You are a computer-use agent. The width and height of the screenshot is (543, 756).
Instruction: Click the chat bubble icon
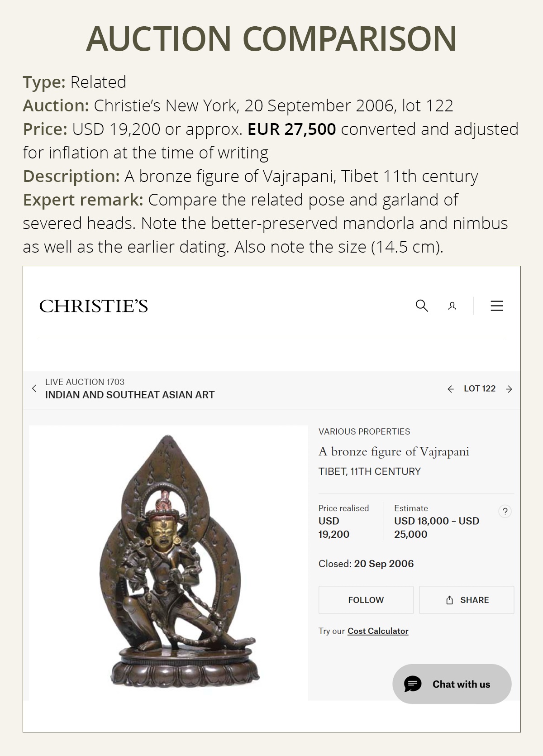[413, 684]
